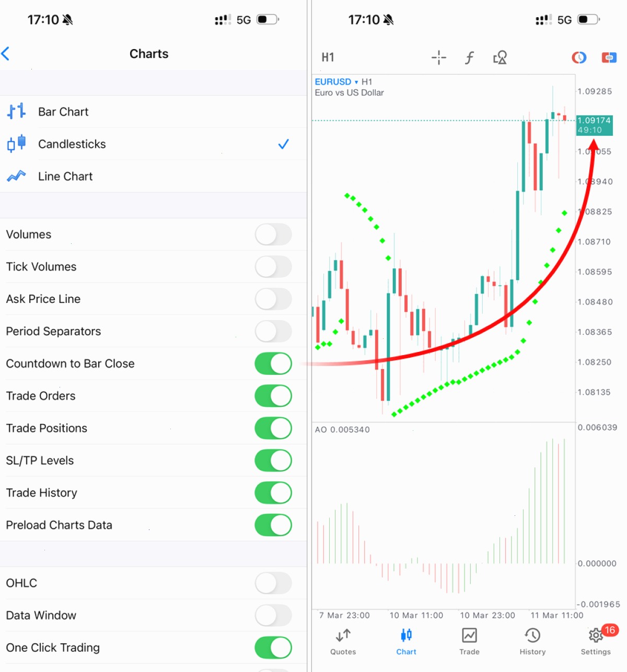Open the EURUSD symbol dropdown
The image size is (627, 672).
336,82
